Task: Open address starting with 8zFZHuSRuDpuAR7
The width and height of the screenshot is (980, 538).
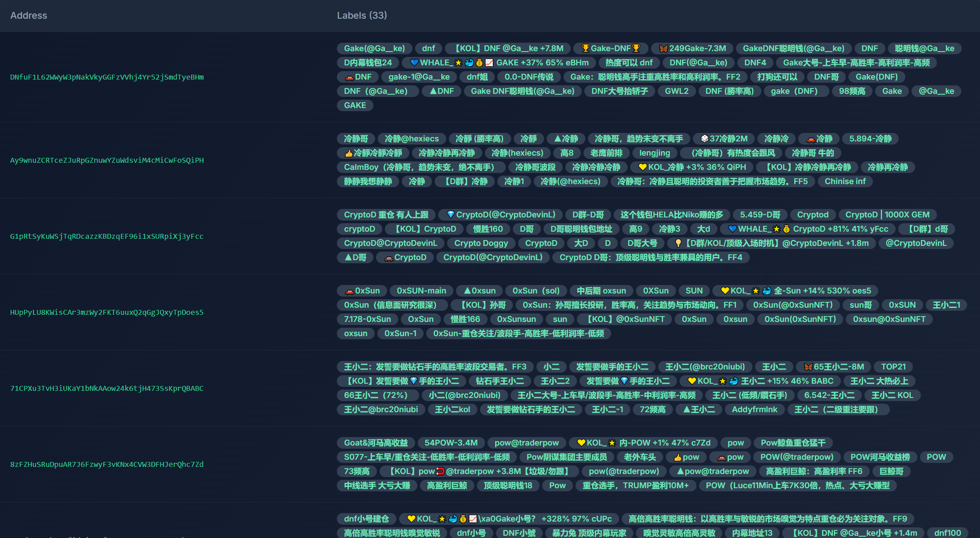Action: (x=107, y=465)
